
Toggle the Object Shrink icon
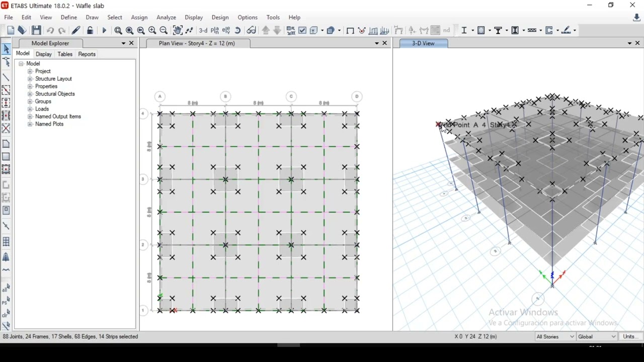click(291, 30)
